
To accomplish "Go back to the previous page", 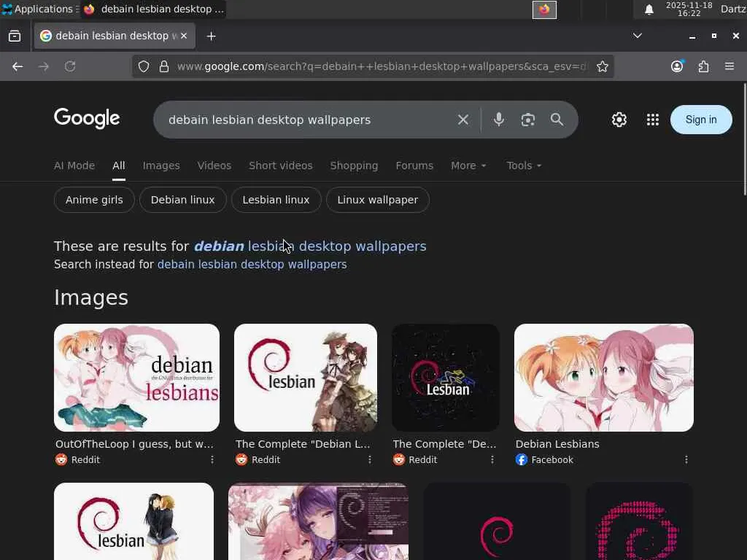I will click(x=18, y=66).
